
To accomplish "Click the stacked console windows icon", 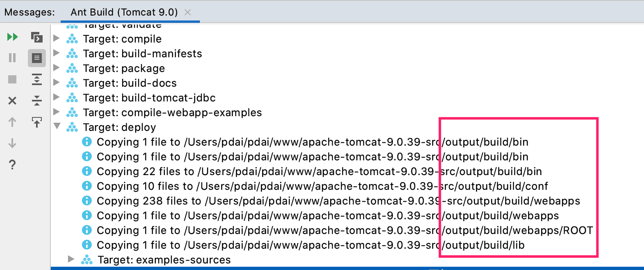I will click(37, 37).
